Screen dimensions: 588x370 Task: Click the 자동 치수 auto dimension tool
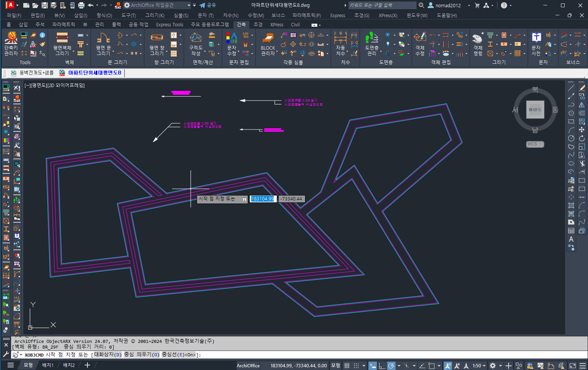340,44
